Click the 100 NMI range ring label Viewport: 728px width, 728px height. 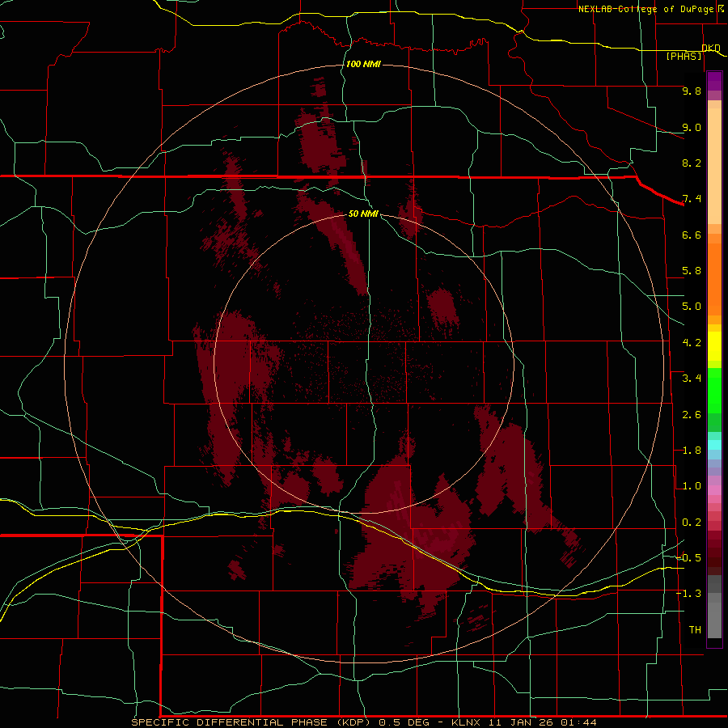363,64
